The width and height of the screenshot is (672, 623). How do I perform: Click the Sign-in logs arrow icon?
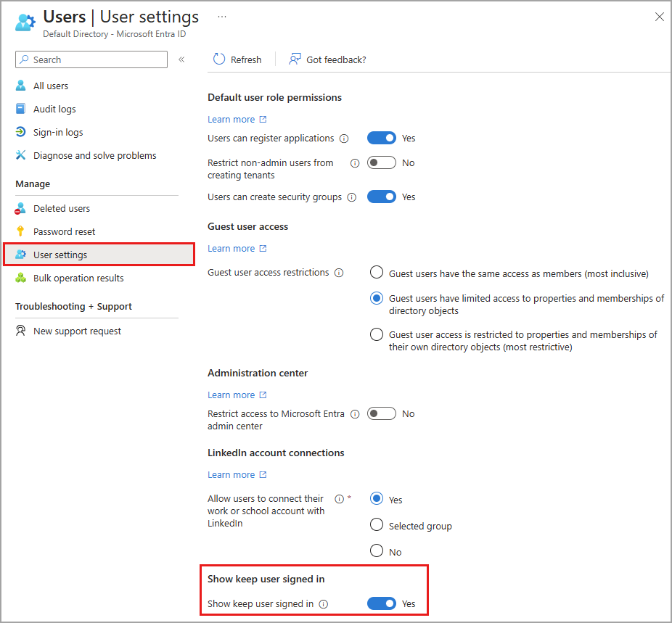pos(20,132)
